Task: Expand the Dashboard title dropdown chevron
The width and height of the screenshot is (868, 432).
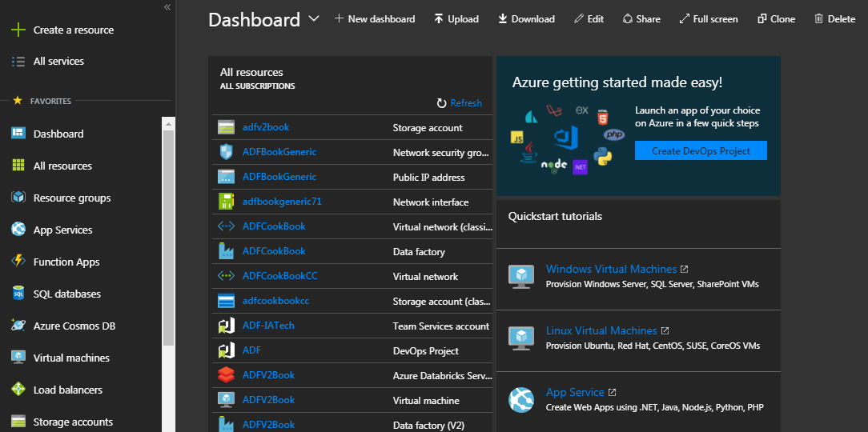Action: (314, 19)
